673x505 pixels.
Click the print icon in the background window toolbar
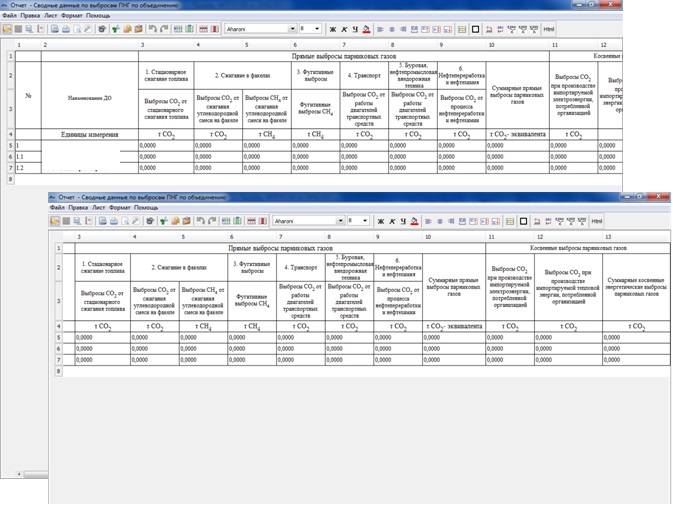66,29
